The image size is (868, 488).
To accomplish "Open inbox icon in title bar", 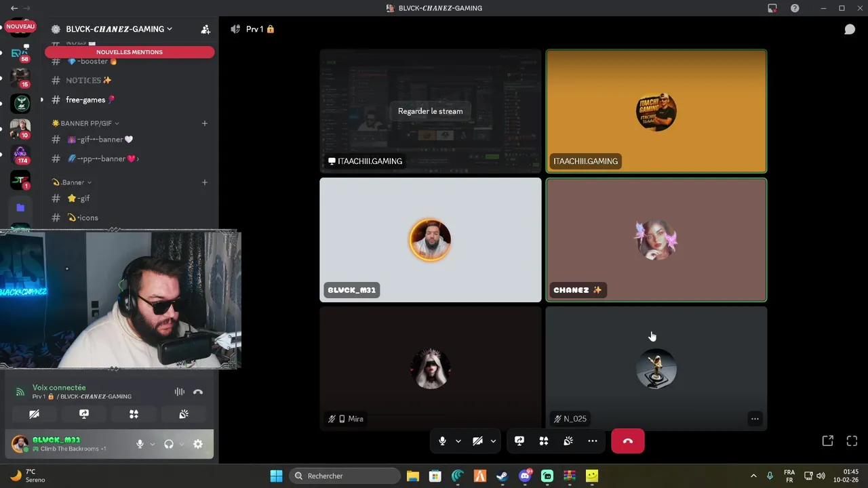I will pos(772,8).
